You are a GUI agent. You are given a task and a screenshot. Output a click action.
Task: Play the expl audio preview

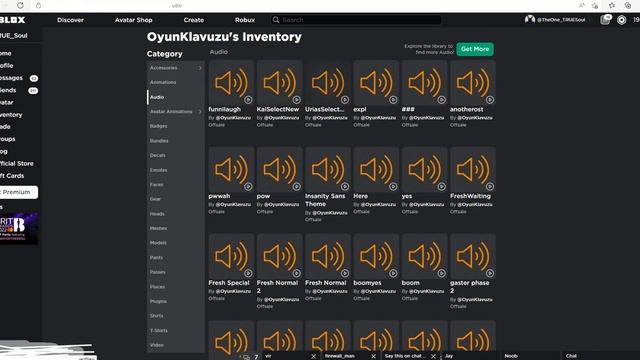[x=393, y=100]
